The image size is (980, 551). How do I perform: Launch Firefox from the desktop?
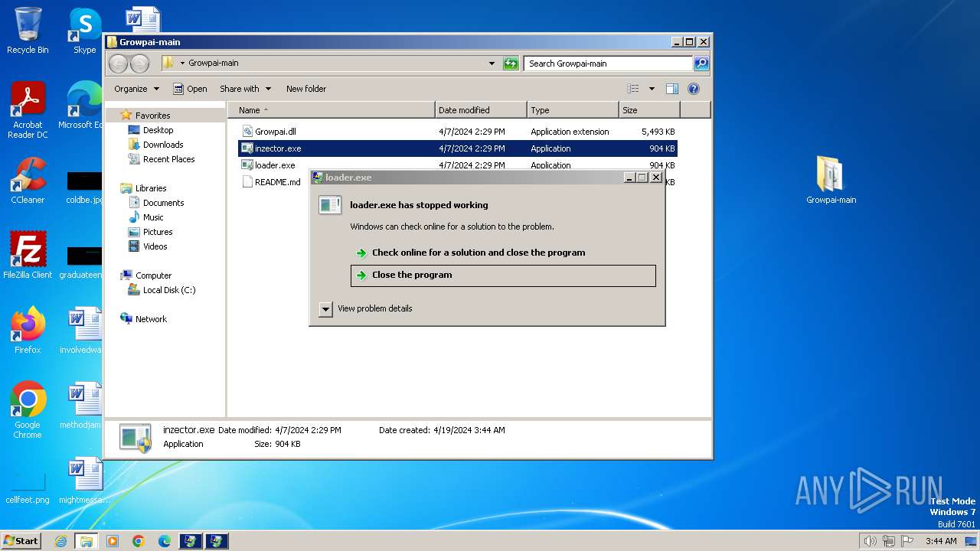(x=28, y=331)
